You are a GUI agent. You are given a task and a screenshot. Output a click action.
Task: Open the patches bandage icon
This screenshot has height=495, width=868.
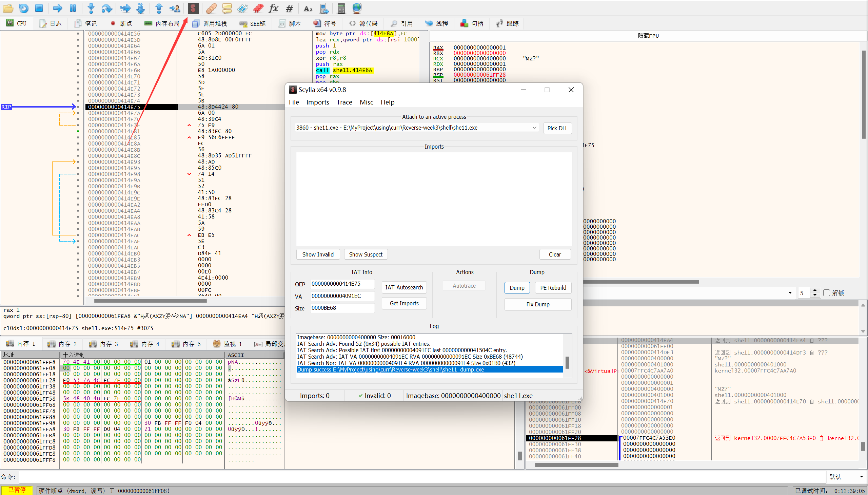tap(211, 8)
